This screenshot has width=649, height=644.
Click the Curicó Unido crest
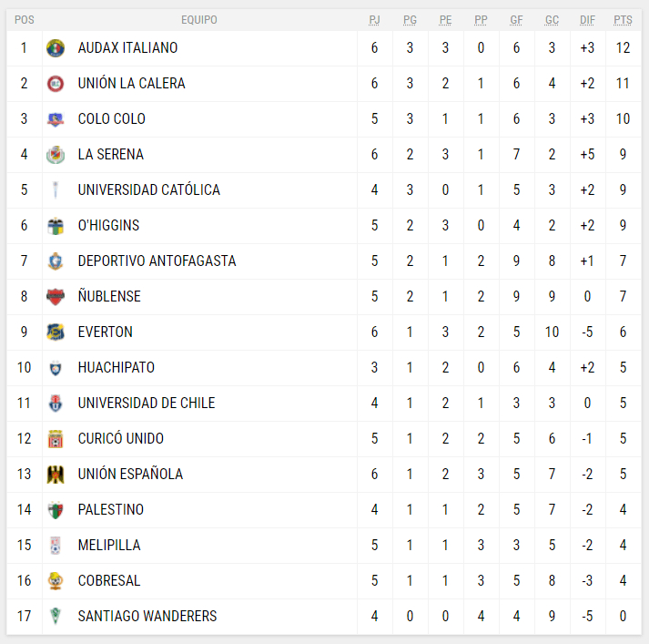pyautogui.click(x=56, y=439)
